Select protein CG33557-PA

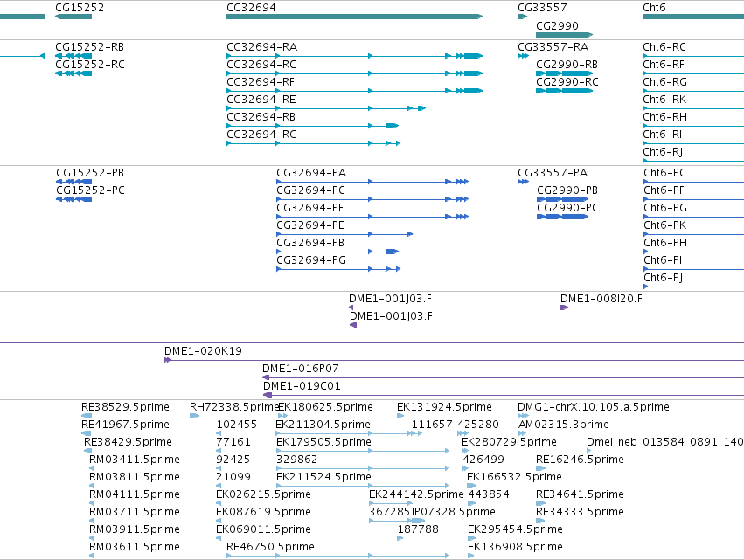pos(553,173)
